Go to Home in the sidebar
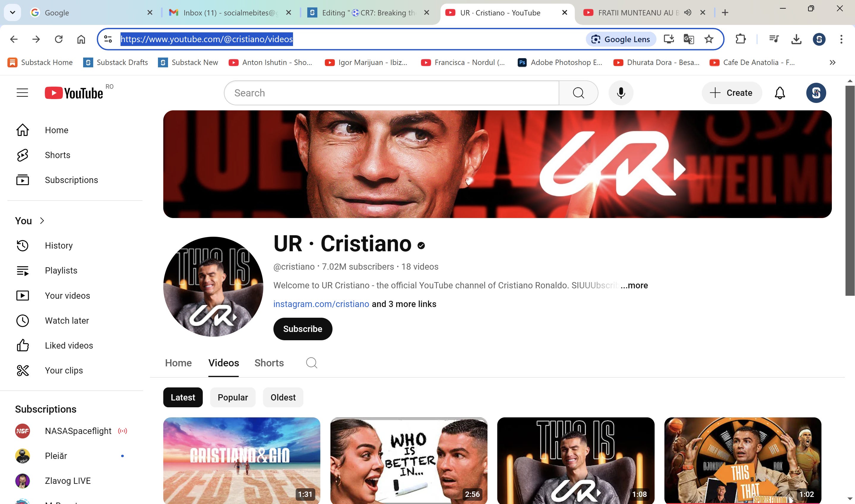Screen dimensions: 855x504 [x=75, y=130]
